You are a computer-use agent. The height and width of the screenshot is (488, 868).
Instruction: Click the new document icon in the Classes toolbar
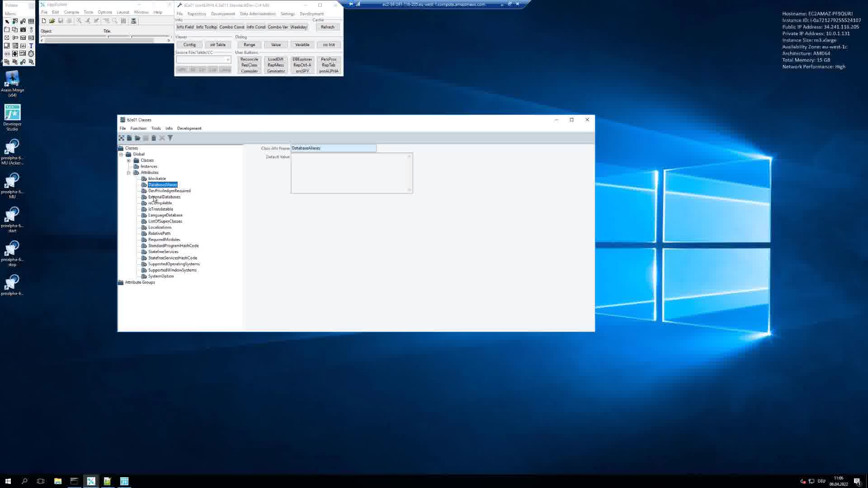click(129, 138)
